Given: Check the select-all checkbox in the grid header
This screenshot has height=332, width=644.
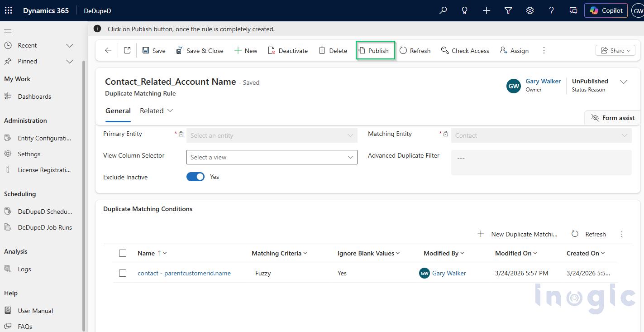Looking at the screenshot, I should 123,253.
